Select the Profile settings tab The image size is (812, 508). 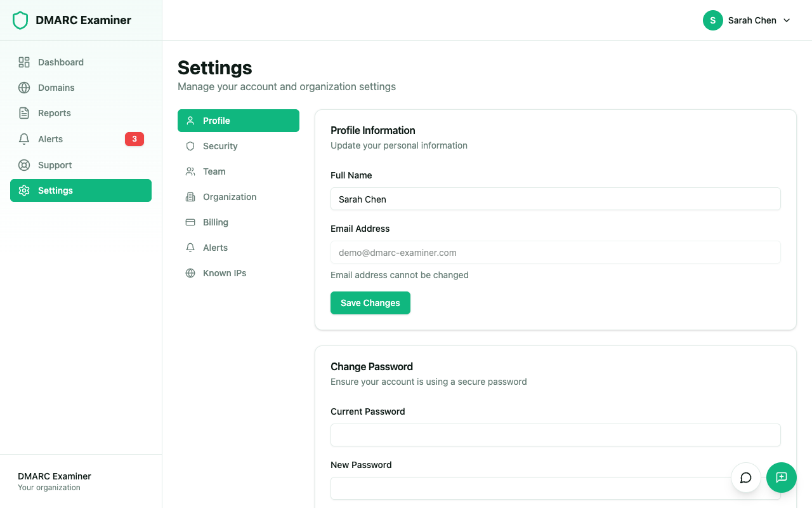coord(239,121)
